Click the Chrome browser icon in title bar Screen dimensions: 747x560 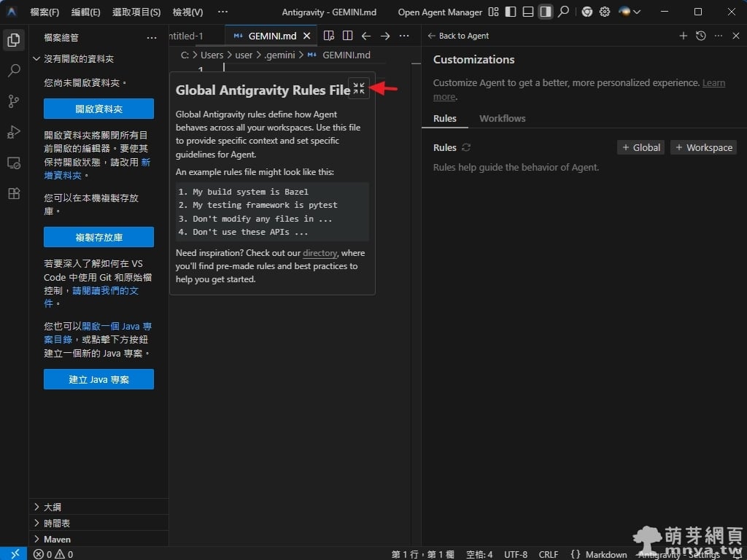587,12
